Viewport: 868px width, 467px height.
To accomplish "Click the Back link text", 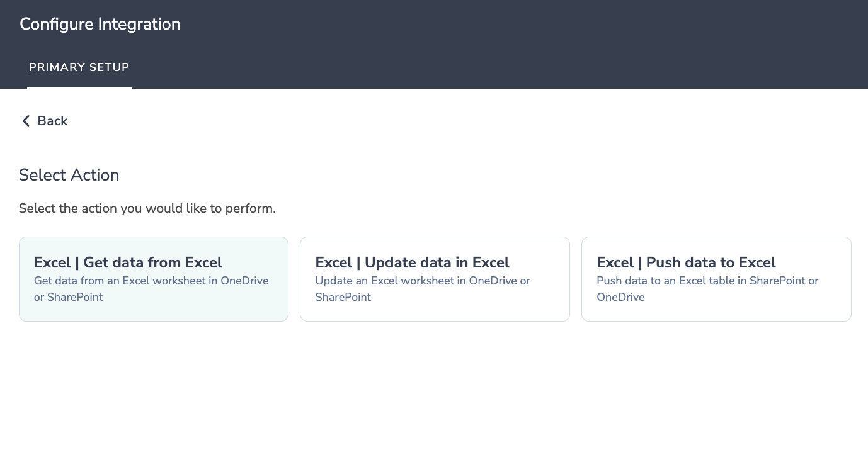I will (52, 121).
